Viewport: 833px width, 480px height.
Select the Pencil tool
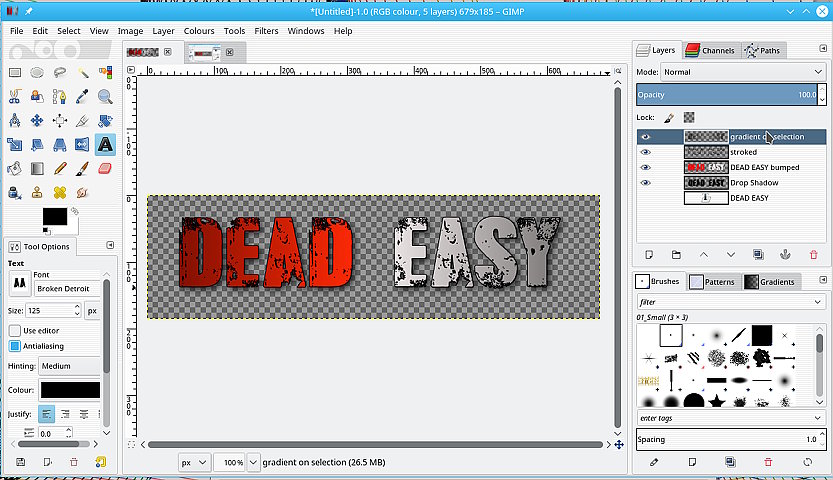click(60, 169)
